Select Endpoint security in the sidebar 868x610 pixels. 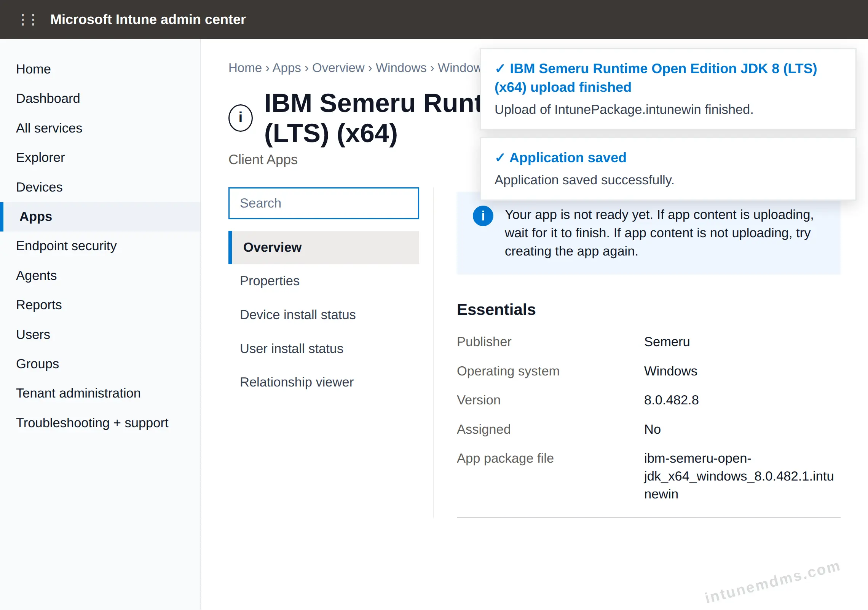66,246
